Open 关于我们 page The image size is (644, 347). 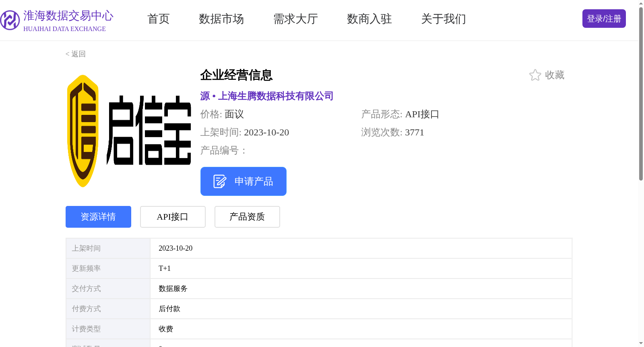444,19
